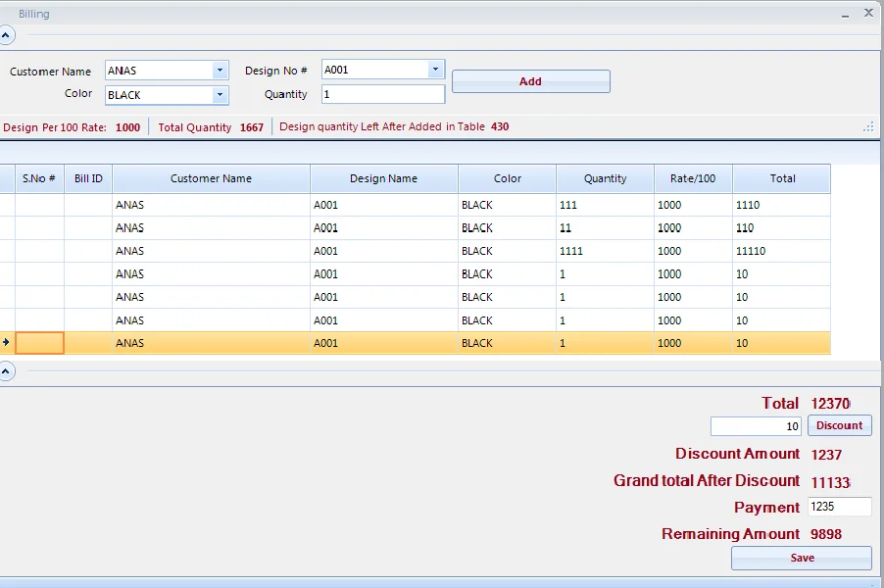Image resolution: width=884 pixels, height=588 pixels.
Task: Select BLACK in the row with quantity 11
Action: (x=507, y=228)
